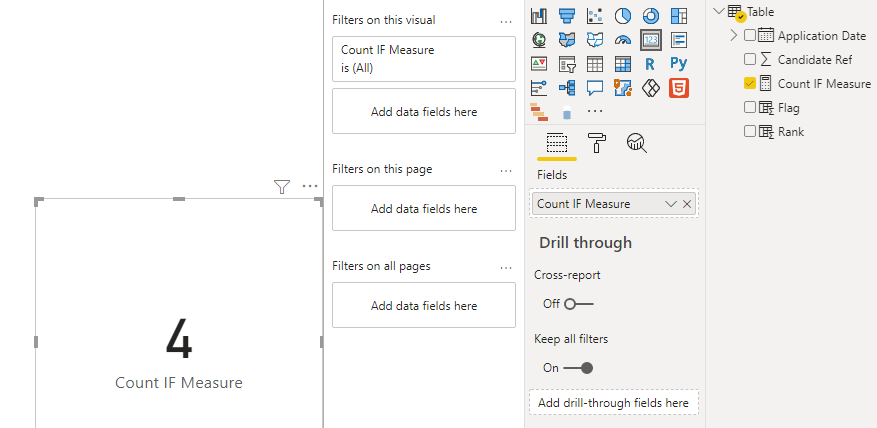Open Filters on this visual options
Viewport: 877px width, 428px height.
pos(506,21)
